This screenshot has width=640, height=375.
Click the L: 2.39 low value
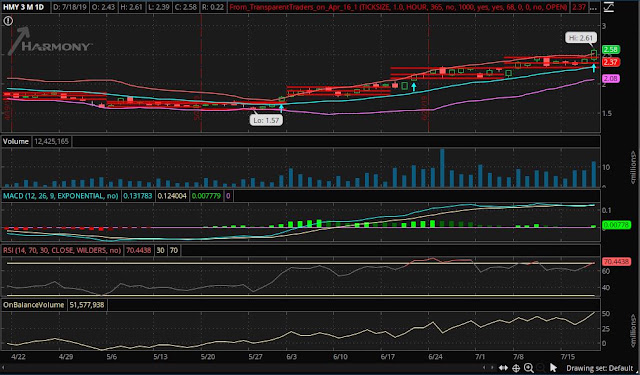coord(158,7)
